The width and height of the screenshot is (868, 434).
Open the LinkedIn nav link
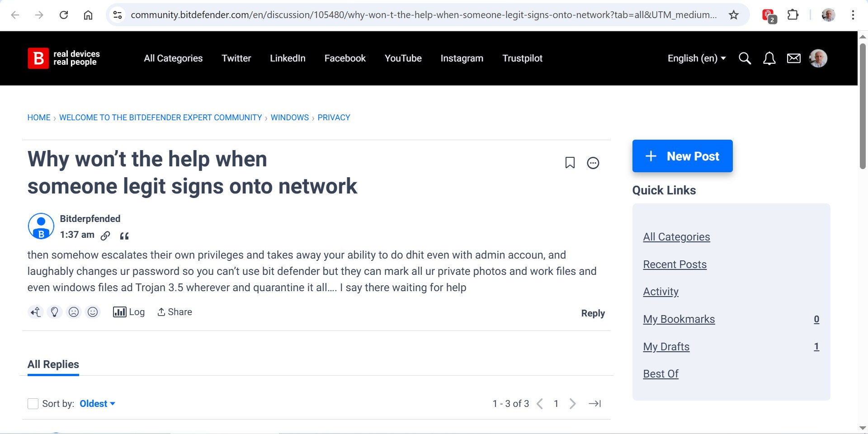(288, 58)
